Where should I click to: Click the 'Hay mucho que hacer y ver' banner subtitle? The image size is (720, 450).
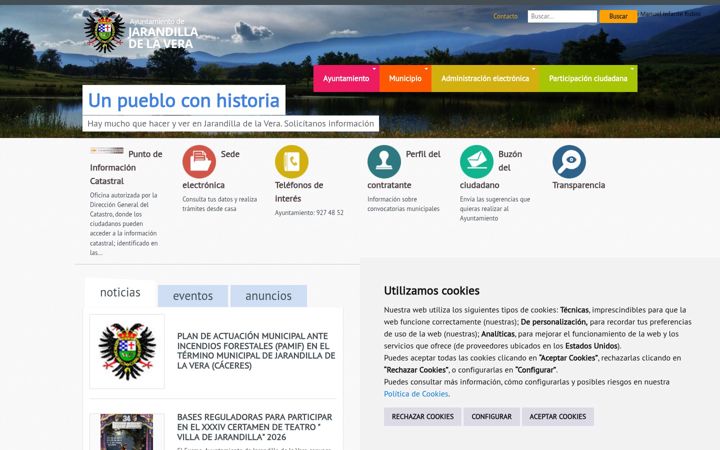click(x=231, y=124)
